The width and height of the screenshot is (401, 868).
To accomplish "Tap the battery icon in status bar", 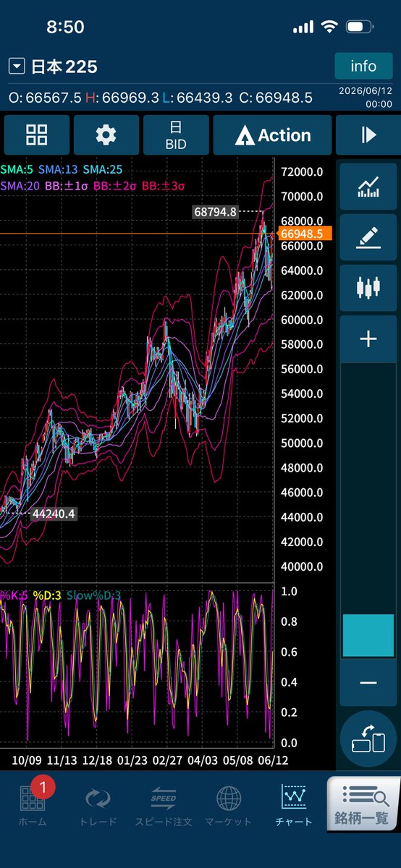I will click(x=359, y=27).
